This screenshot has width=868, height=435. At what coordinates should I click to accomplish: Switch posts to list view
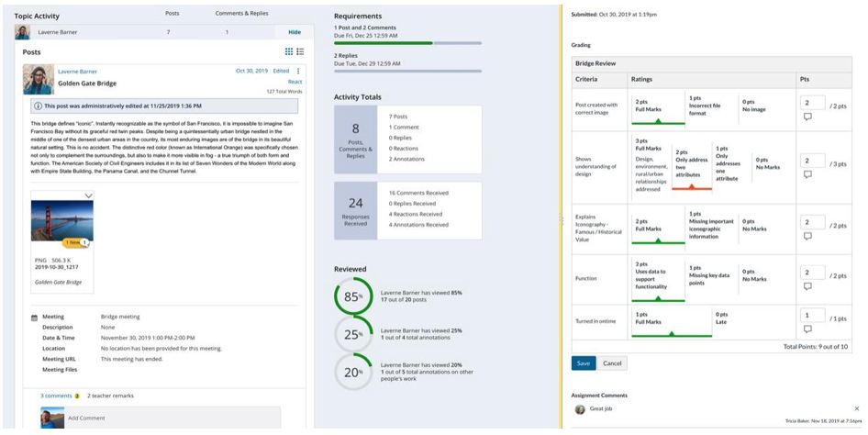point(300,51)
